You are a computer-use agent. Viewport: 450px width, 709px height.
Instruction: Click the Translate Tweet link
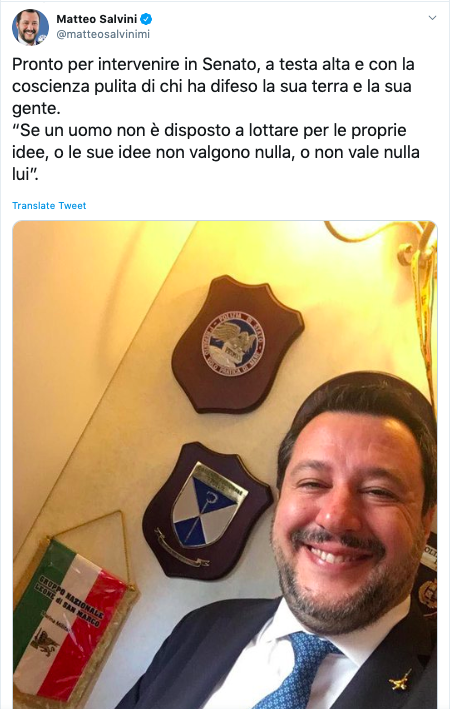[49, 206]
